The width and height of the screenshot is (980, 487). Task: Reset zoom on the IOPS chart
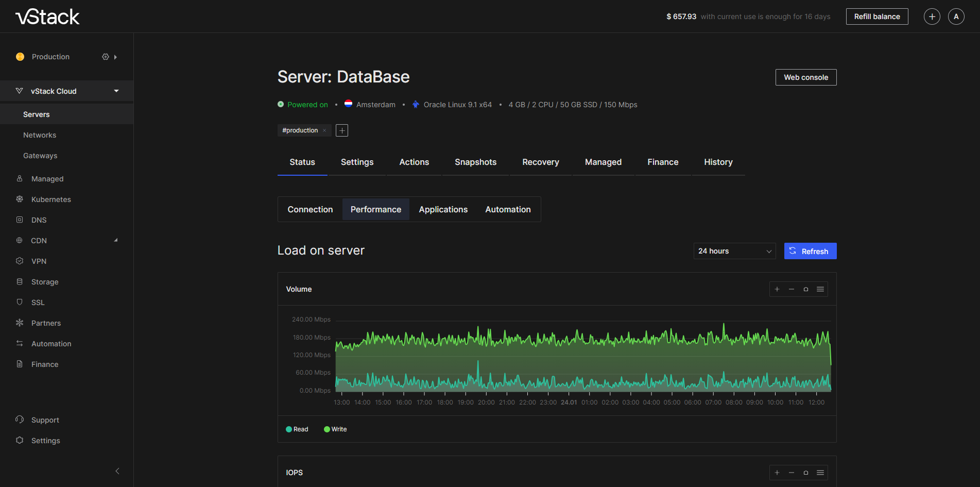pos(806,473)
